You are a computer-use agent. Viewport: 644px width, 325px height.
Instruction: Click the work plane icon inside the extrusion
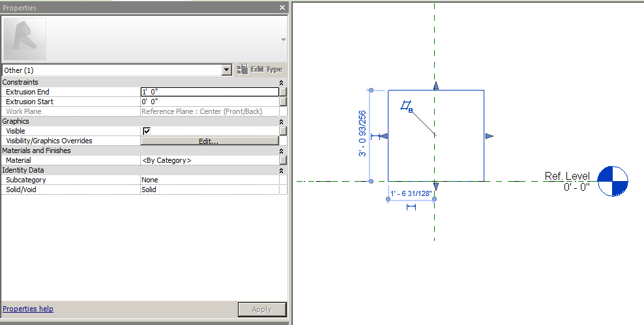coord(407,107)
